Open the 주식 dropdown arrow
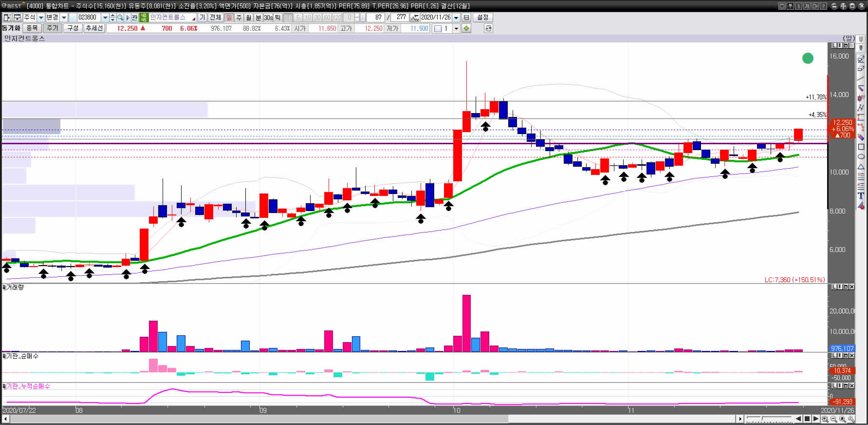The height and width of the screenshot is (425, 868). click(x=41, y=17)
